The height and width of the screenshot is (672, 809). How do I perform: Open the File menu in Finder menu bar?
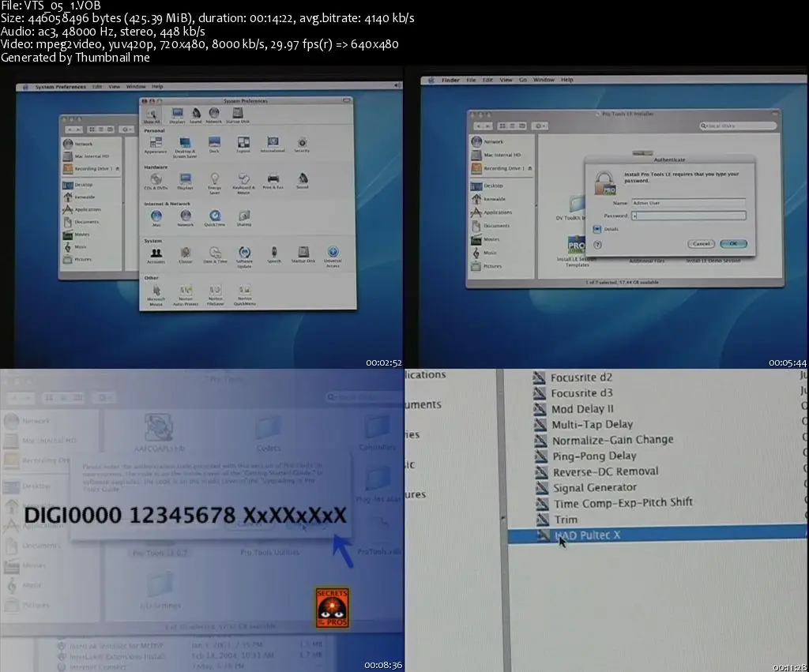coord(471,80)
